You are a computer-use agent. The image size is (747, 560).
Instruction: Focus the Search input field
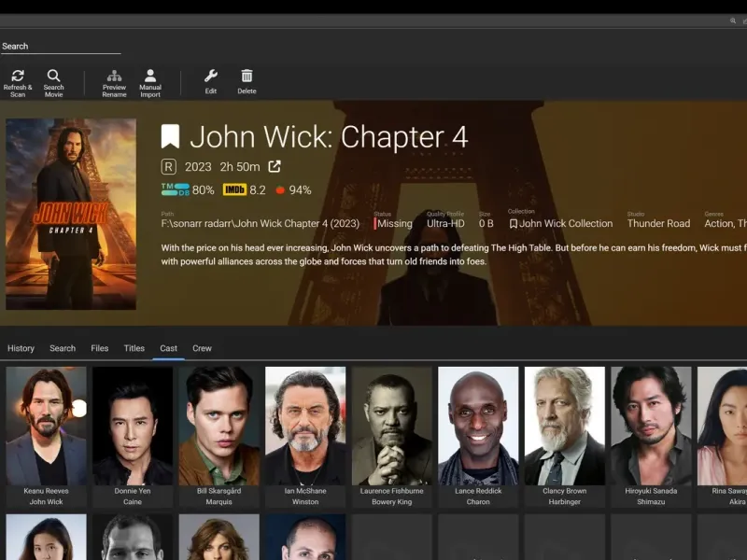coord(61,47)
